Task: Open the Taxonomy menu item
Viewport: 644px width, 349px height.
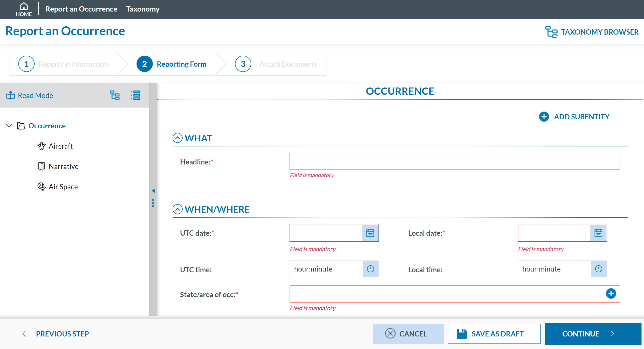Action: click(x=143, y=9)
